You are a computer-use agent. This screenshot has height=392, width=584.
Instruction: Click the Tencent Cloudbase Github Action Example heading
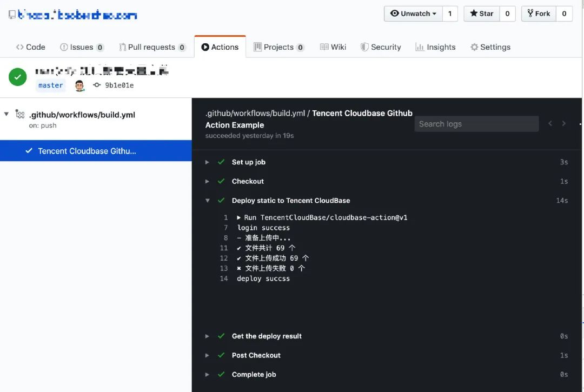309,119
